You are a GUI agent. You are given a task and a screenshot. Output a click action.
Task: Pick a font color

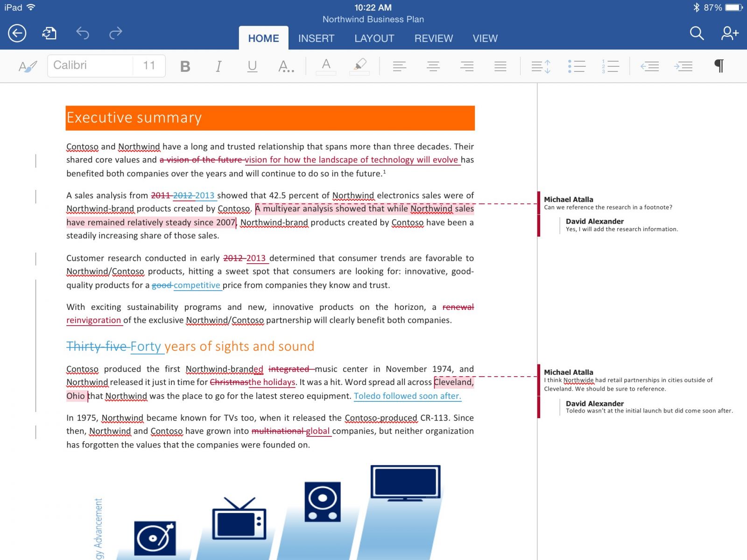(x=326, y=66)
